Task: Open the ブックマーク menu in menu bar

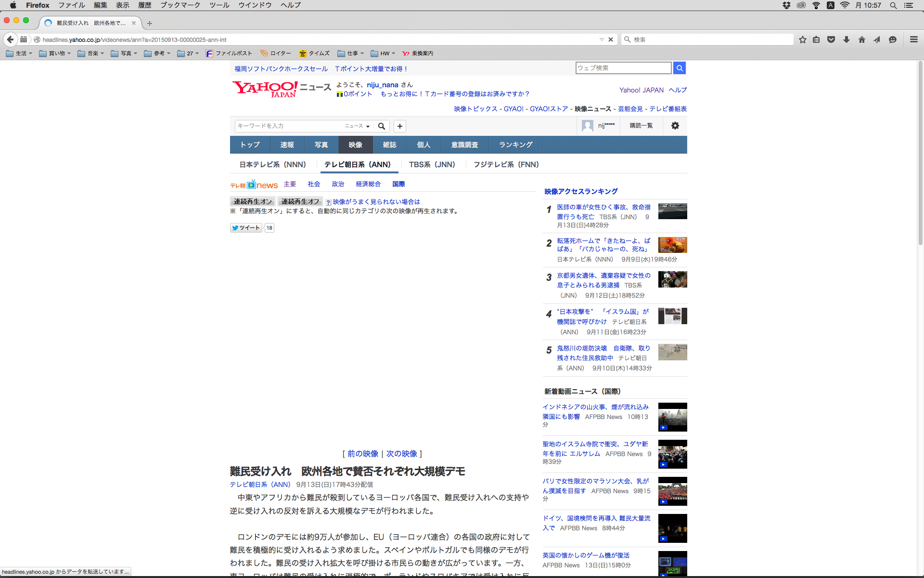Action: point(180,5)
